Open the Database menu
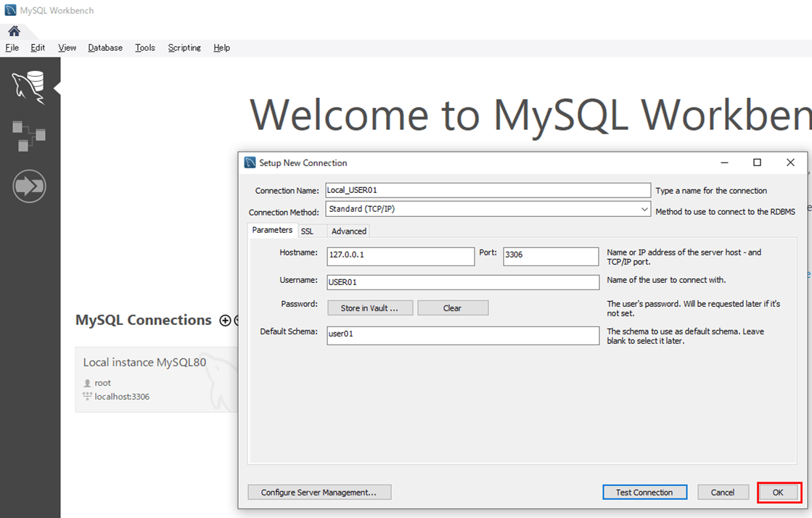This screenshot has width=812, height=518. 105,48
